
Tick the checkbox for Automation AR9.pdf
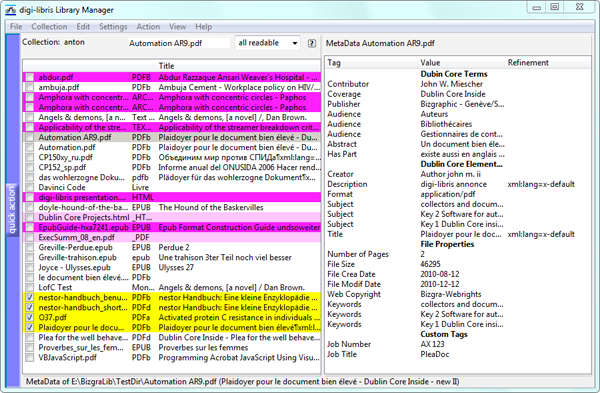pos(30,137)
